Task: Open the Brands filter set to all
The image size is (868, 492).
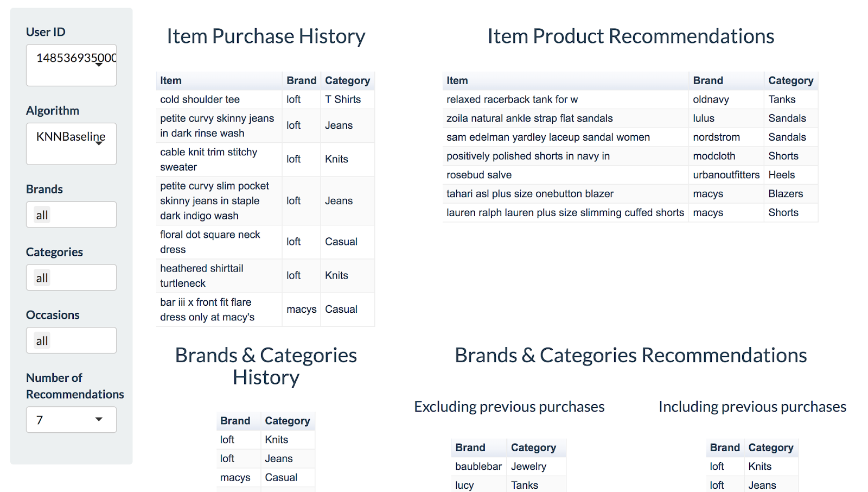Action: click(x=71, y=215)
